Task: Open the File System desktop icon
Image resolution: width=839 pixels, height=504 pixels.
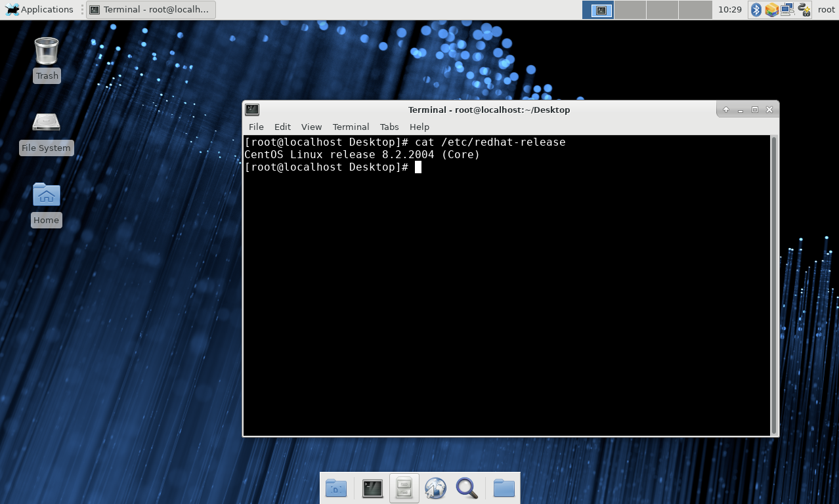Action: point(46,122)
